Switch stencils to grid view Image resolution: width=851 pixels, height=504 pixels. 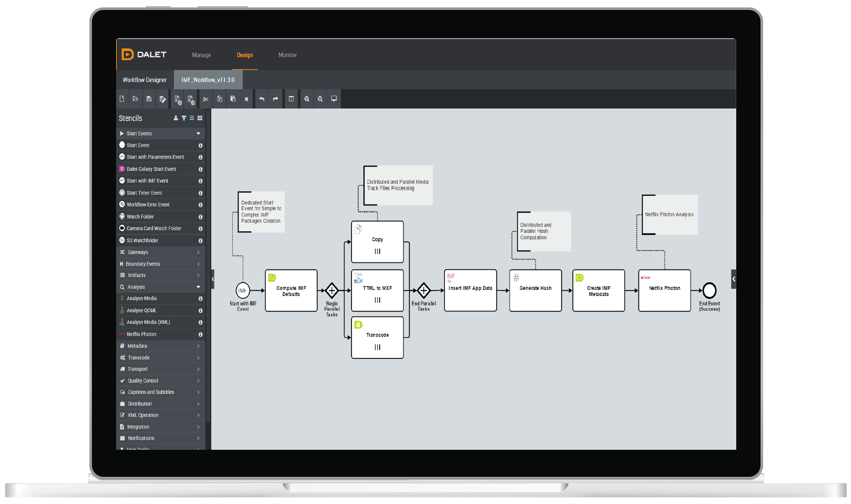tap(200, 118)
